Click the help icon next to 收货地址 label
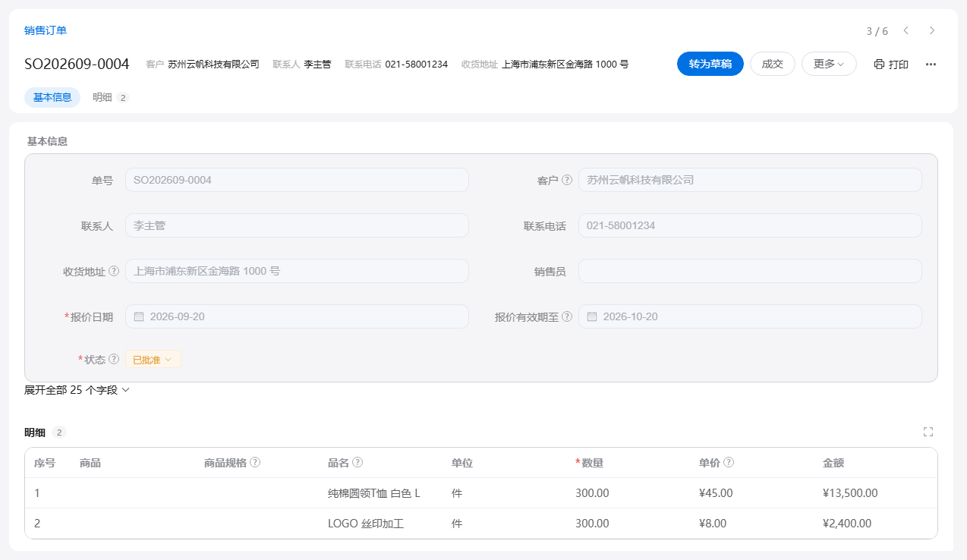The image size is (967, 560). [114, 271]
